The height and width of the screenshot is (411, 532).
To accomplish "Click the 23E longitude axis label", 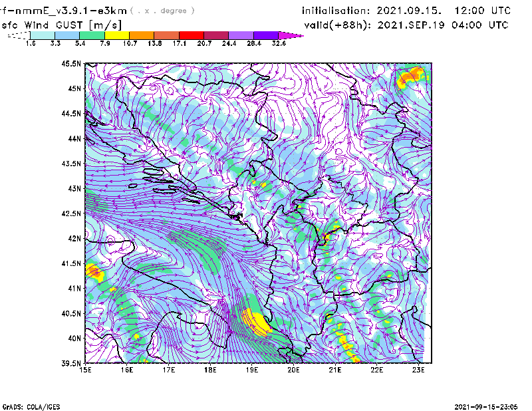I will (x=418, y=370).
